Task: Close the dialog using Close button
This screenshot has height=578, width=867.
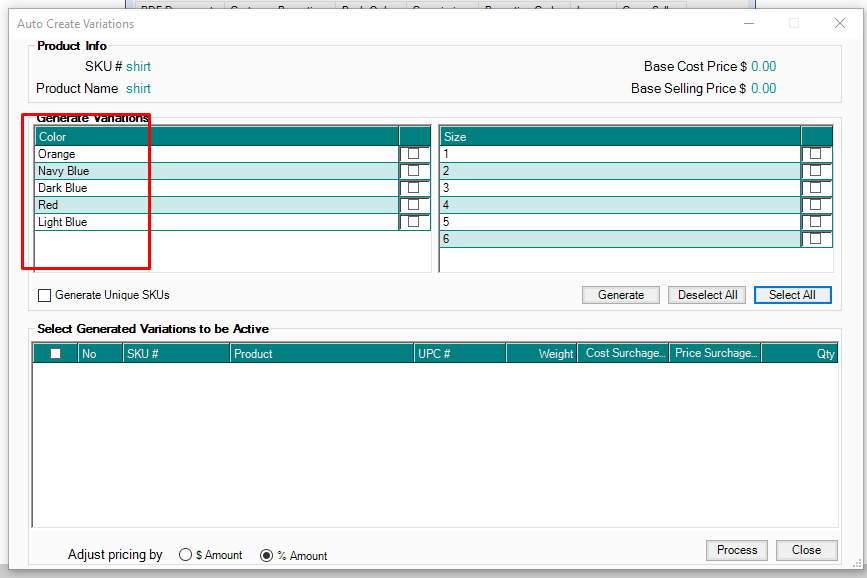Action: pos(806,550)
